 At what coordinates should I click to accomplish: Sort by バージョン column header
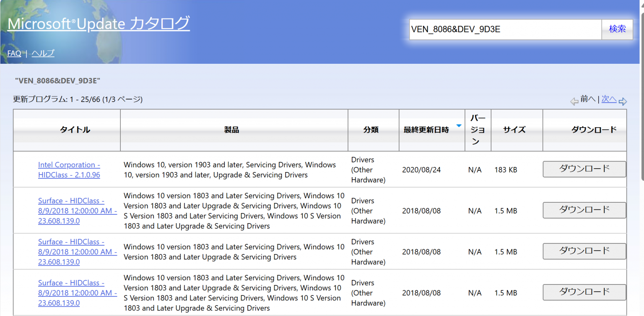click(x=478, y=130)
